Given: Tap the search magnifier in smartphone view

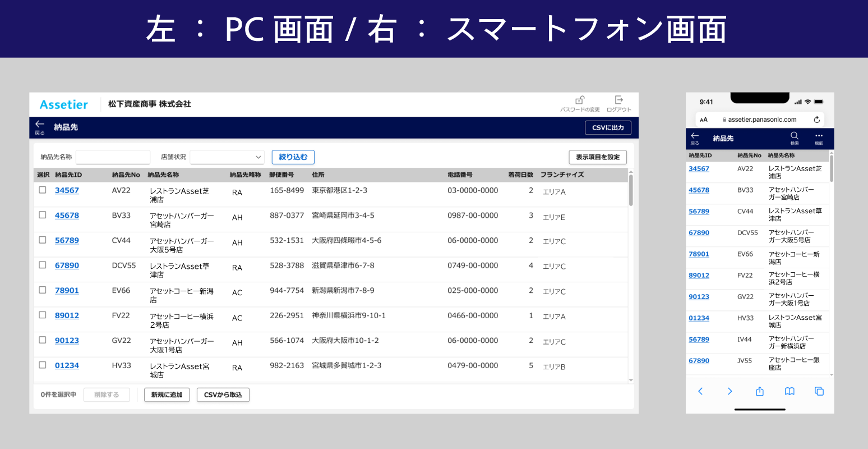Looking at the screenshot, I should 795,136.
